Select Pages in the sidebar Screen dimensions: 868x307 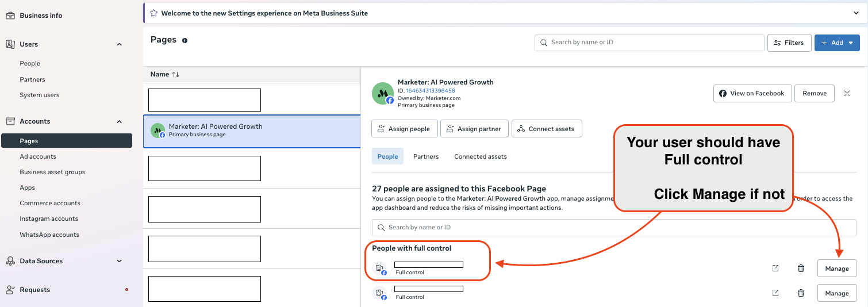(x=67, y=141)
